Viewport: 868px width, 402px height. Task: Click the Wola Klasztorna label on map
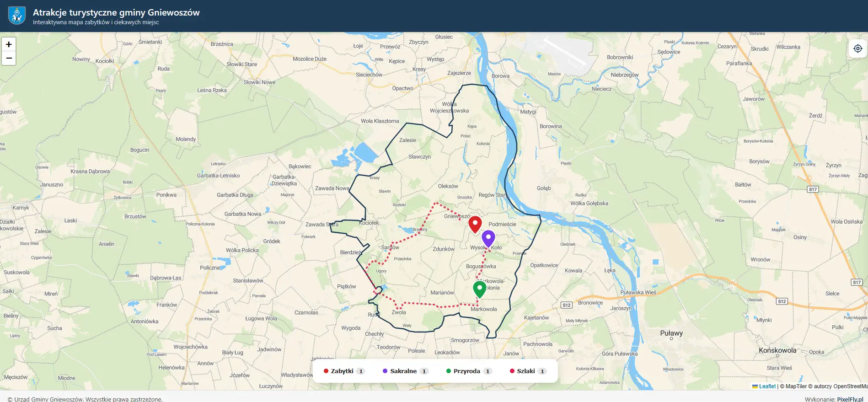point(380,121)
